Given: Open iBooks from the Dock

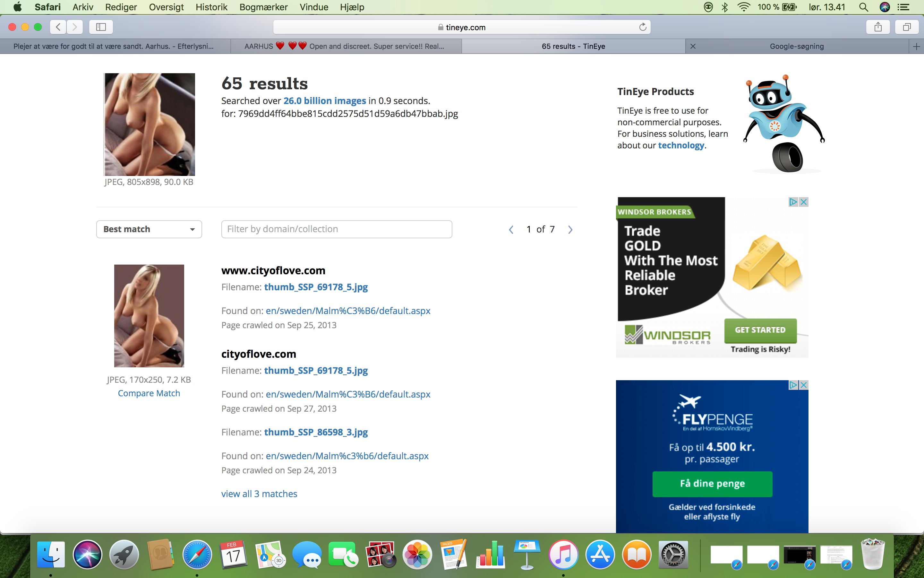Looking at the screenshot, I should (x=637, y=554).
